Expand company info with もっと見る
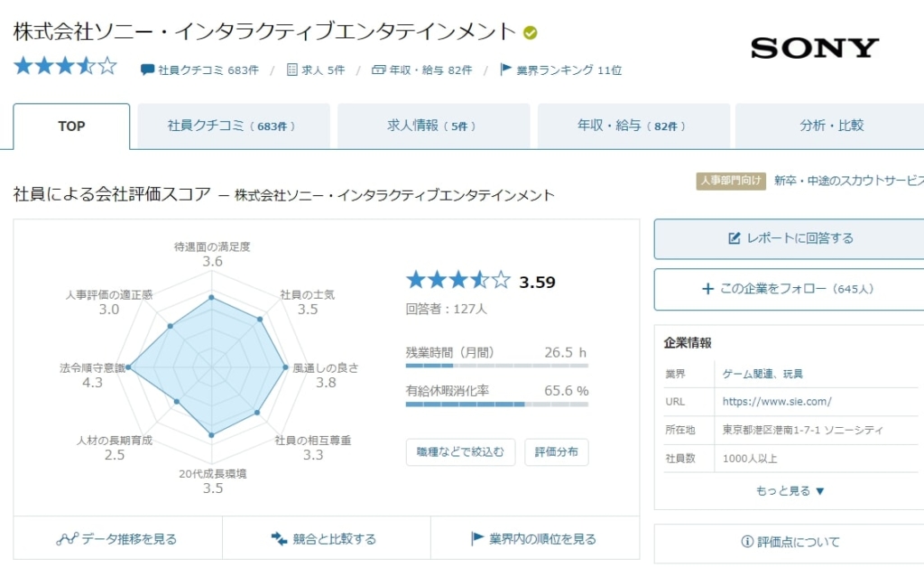 tap(790, 491)
